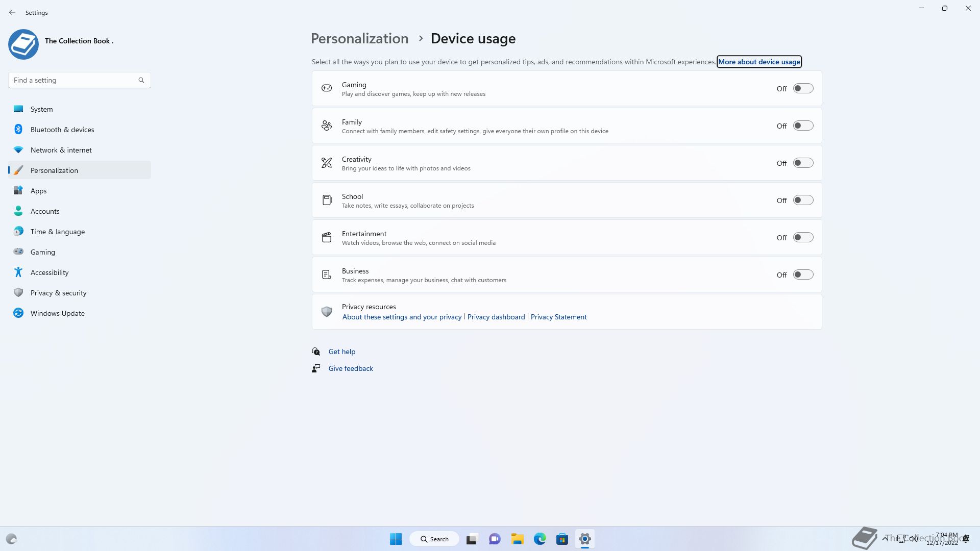This screenshot has height=551, width=980.
Task: Open File Explorer from taskbar
Action: click(517, 539)
